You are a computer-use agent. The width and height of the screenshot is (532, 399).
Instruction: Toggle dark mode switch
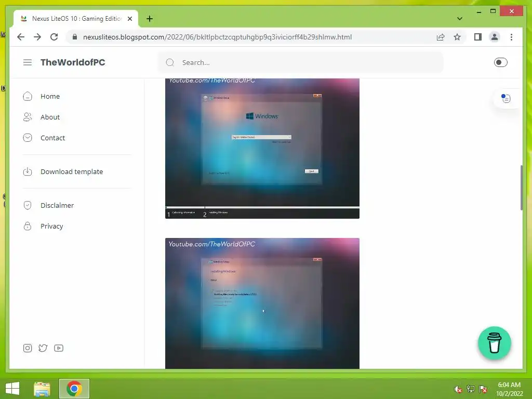tap(500, 62)
